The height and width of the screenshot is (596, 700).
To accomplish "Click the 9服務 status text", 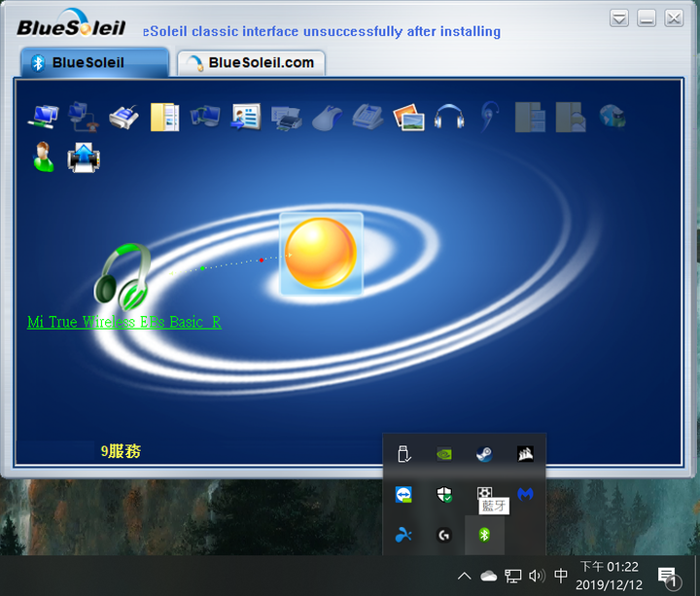I will (x=121, y=451).
